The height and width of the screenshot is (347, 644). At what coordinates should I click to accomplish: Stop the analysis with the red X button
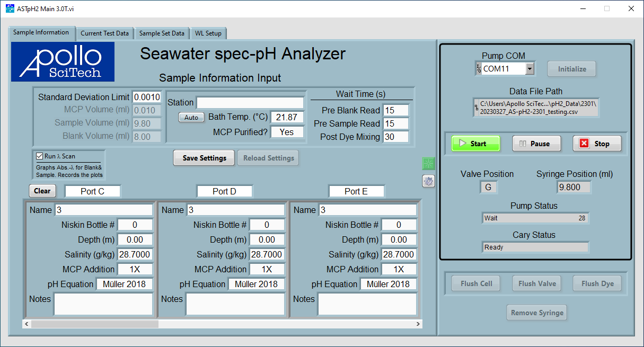tap(596, 144)
